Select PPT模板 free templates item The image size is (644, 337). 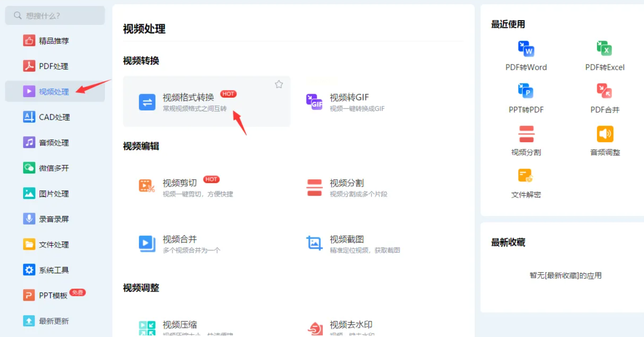click(53, 295)
